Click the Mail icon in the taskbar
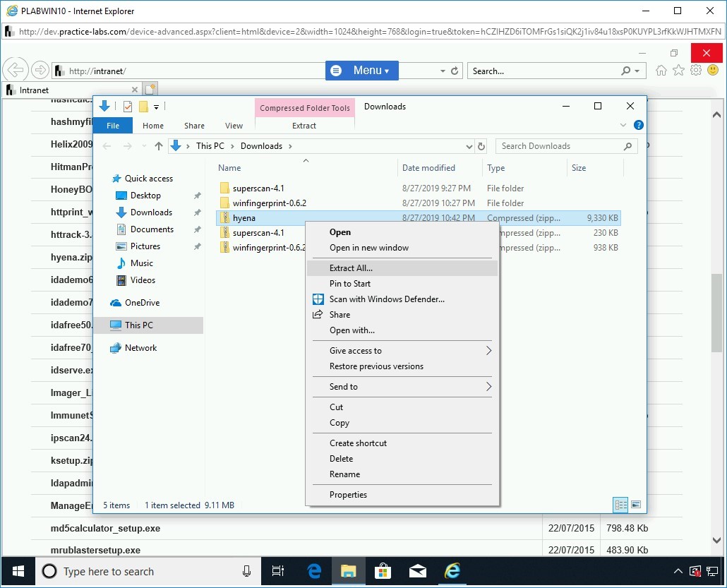Viewport: 727px width, 588px height. point(417,570)
